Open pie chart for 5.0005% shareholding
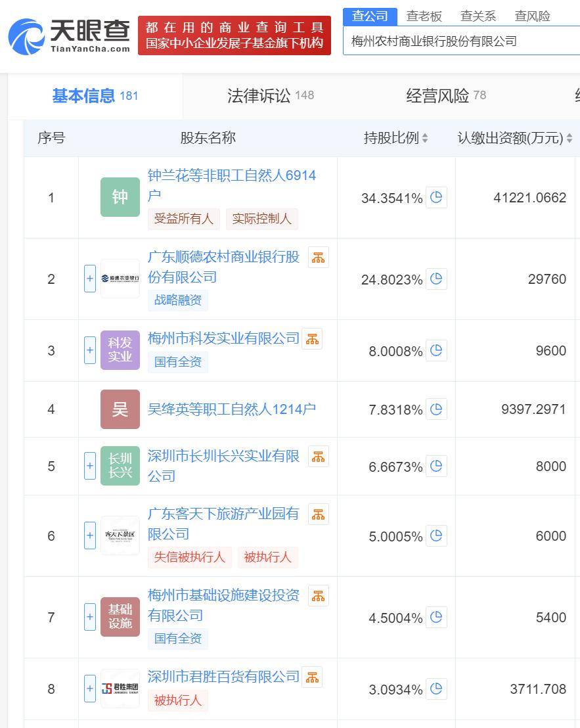This screenshot has height=728, width=580. click(x=436, y=535)
